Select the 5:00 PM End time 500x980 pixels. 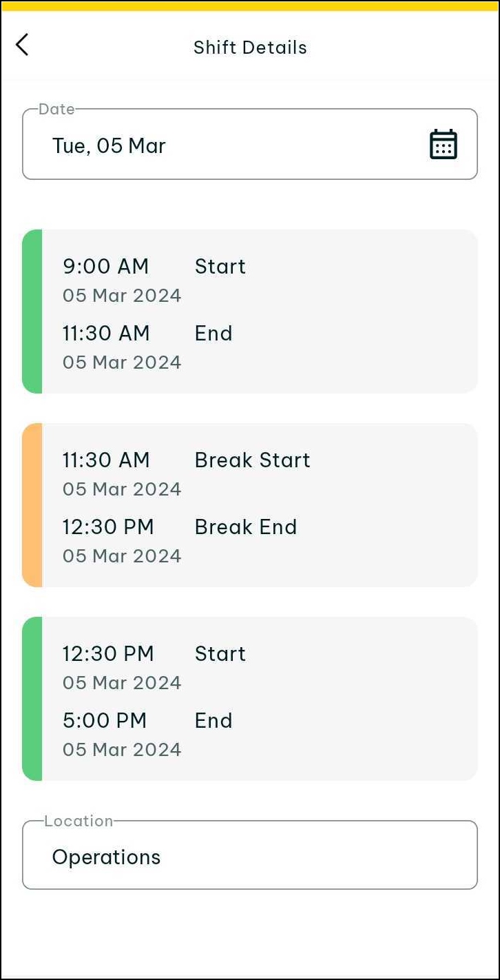click(105, 721)
